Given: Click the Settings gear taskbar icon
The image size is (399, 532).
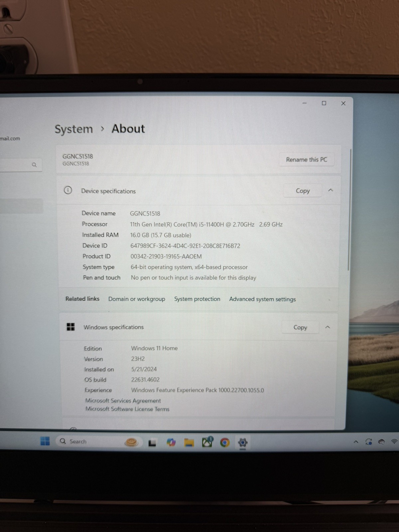Looking at the screenshot, I should (x=243, y=443).
